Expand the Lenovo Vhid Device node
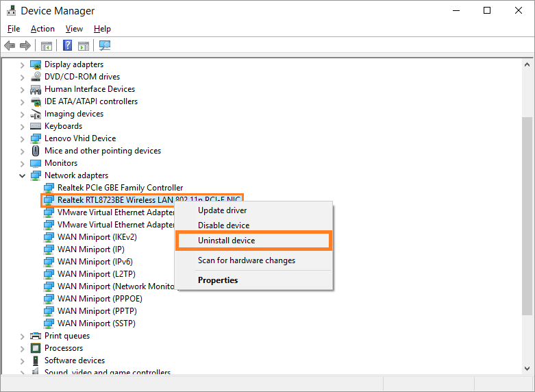The image size is (535, 392). pyautogui.click(x=22, y=138)
